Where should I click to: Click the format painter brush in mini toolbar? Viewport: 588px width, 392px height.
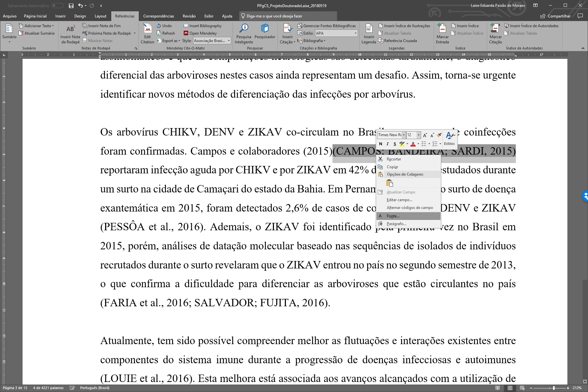[x=439, y=135]
